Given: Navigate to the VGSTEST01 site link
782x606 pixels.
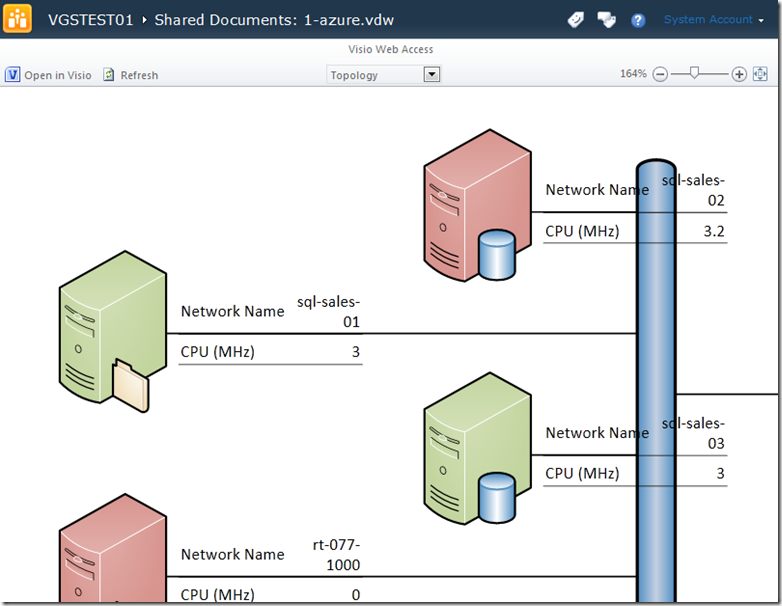Looking at the screenshot, I should click(x=91, y=20).
